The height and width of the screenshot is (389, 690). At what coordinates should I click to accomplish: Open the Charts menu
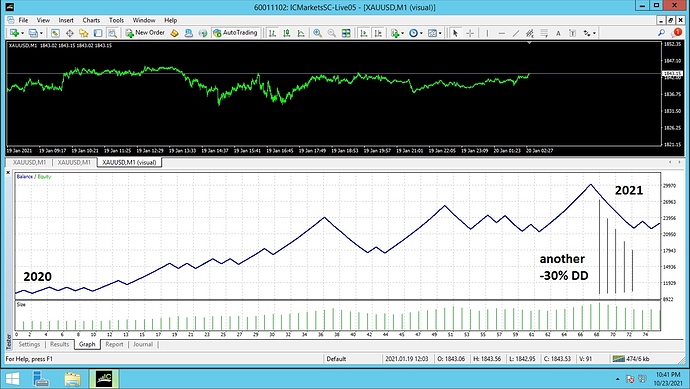pyautogui.click(x=91, y=20)
